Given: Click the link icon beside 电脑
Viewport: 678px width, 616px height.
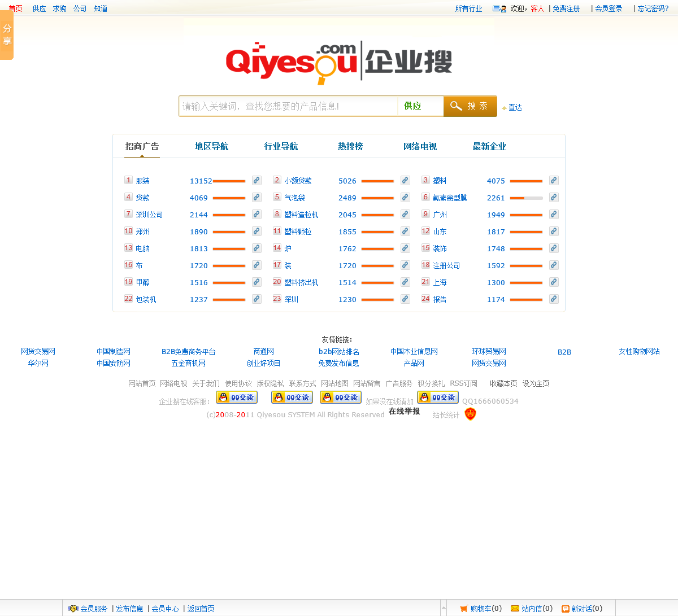Looking at the screenshot, I should [x=257, y=248].
